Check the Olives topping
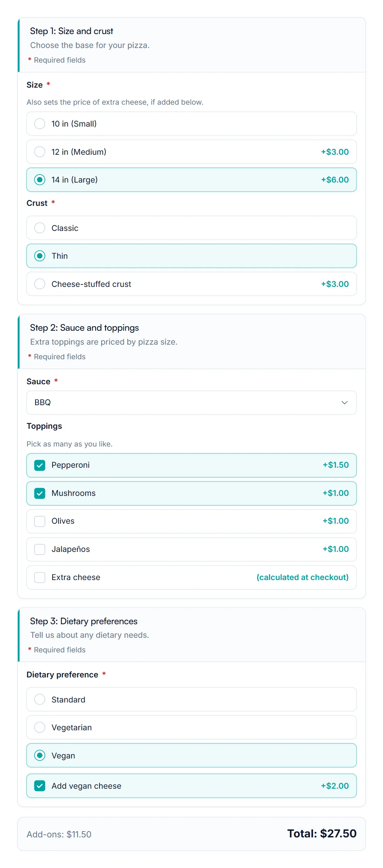Viewport: 383px width, 868px height. click(x=191, y=521)
